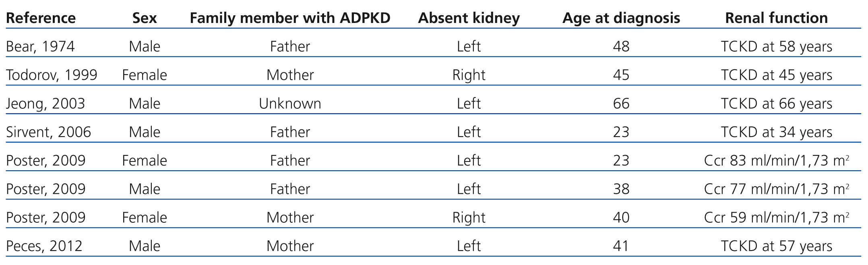Click the Peces, 2012 reference cell

click(44, 246)
